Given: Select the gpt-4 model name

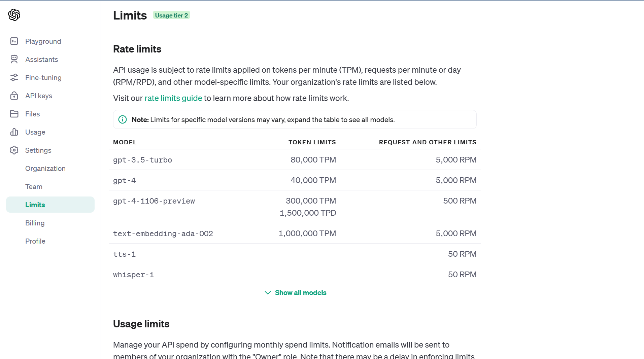Looking at the screenshot, I should (x=125, y=181).
